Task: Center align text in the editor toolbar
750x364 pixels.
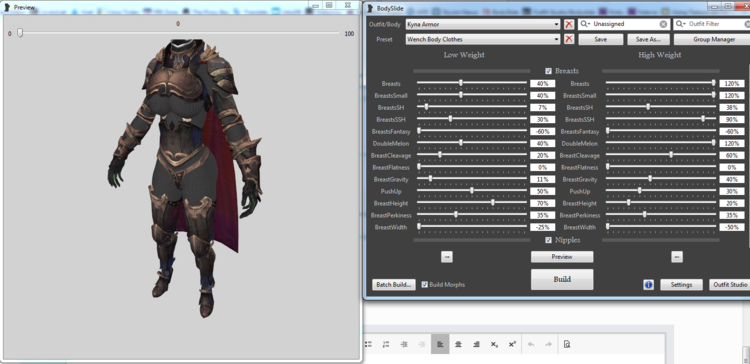Action: (458, 344)
